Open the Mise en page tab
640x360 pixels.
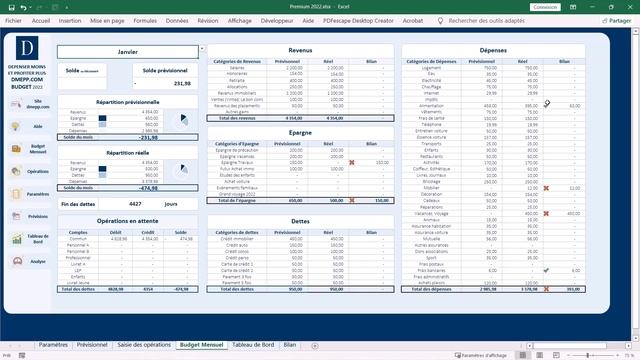[x=107, y=20]
